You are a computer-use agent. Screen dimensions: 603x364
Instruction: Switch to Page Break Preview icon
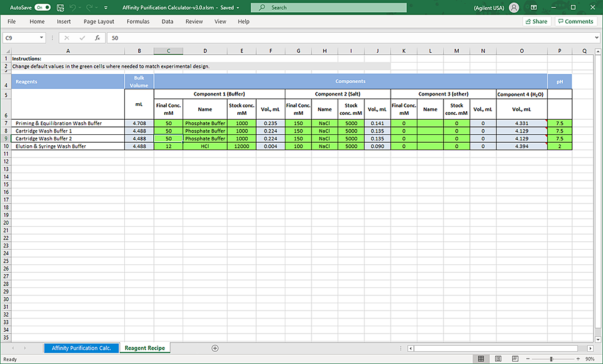pos(515,359)
